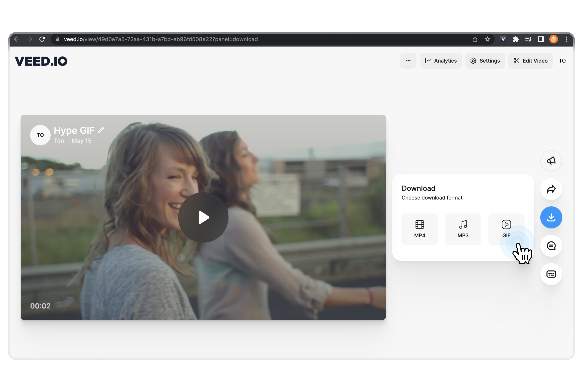Open video Settings
Screen dimensions: 583x392
pyautogui.click(x=485, y=61)
